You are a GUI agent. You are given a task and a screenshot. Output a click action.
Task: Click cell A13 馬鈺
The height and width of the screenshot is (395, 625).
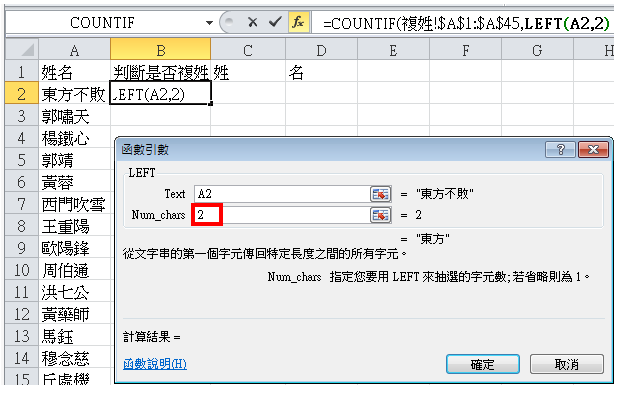75,336
